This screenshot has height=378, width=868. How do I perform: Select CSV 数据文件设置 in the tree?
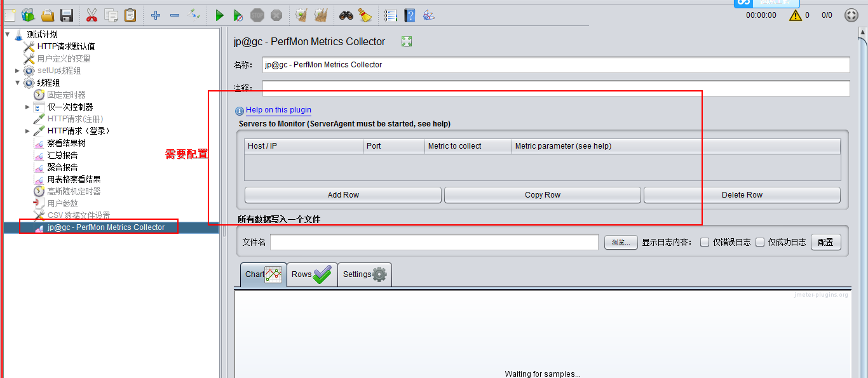78,215
